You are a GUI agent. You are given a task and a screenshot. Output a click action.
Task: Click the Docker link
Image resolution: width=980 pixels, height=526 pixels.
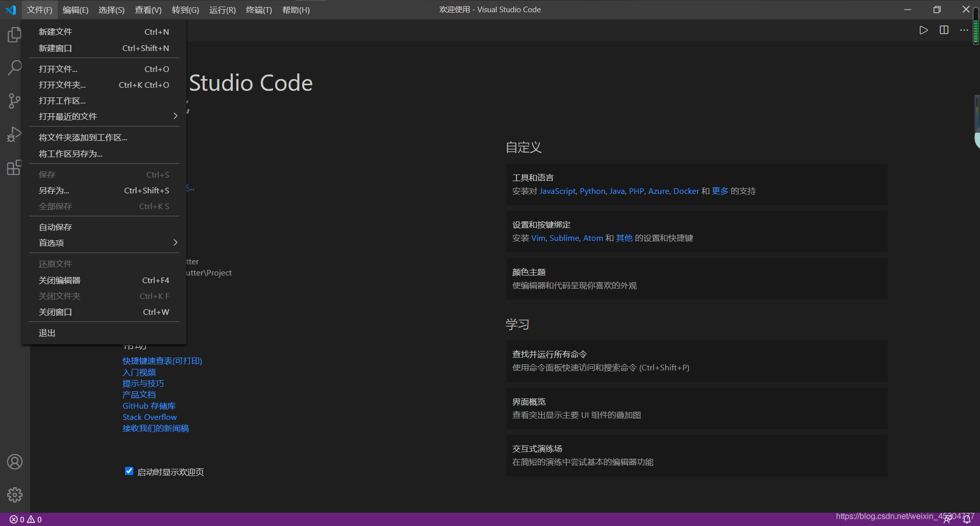click(686, 191)
